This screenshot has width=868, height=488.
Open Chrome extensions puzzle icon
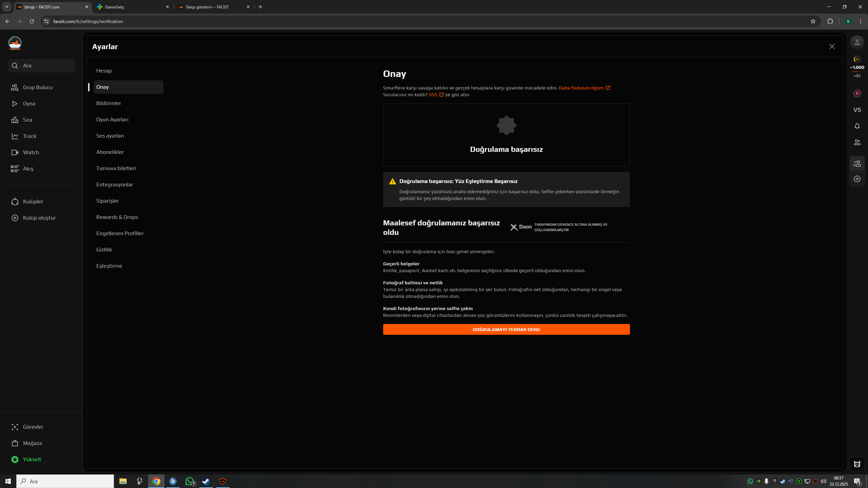[830, 21]
